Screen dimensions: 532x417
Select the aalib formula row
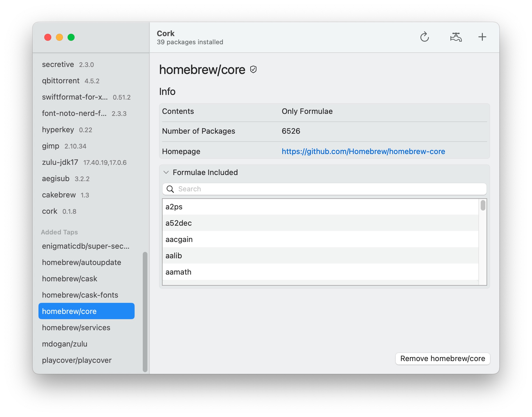pyautogui.click(x=320, y=256)
